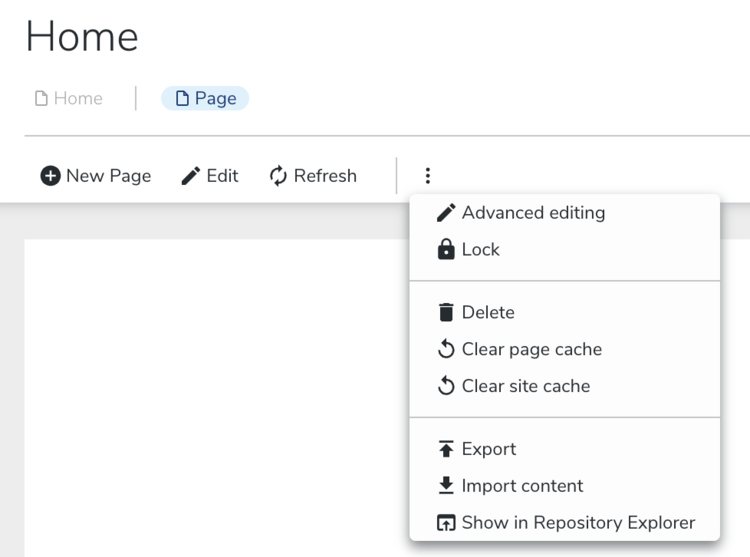Click the pencil icon beside Advanced editing
The image size is (750, 557).
(446, 213)
